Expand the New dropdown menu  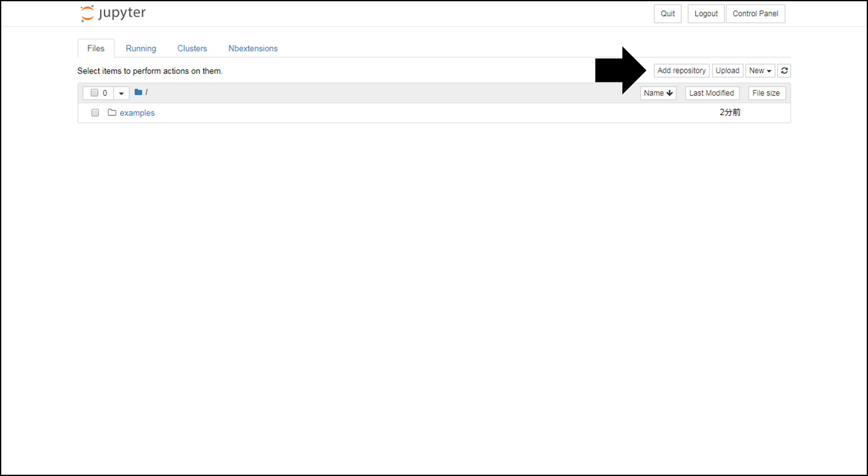coord(760,71)
